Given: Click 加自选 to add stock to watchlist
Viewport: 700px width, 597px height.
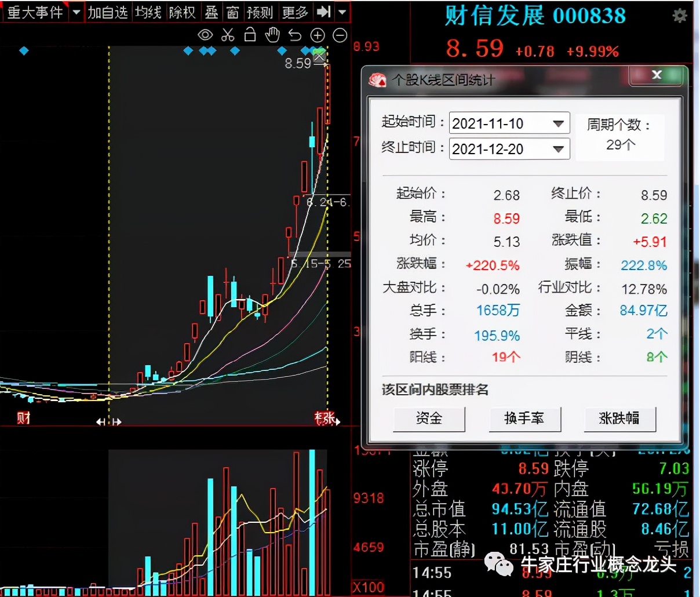Looking at the screenshot, I should coord(108,12).
